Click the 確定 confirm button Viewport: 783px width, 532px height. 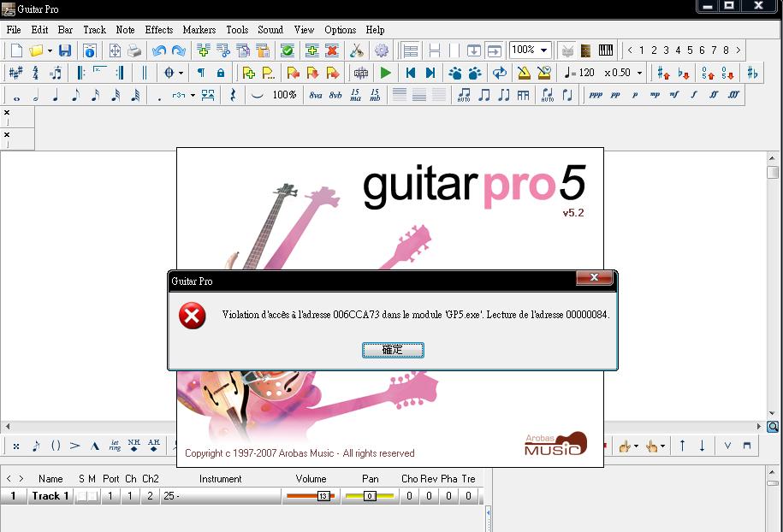coord(393,350)
